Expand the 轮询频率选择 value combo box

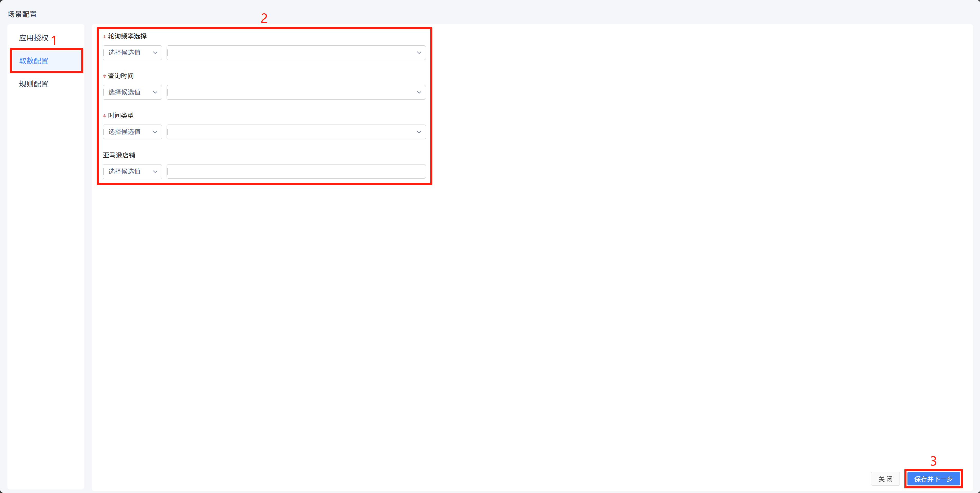[x=296, y=53]
